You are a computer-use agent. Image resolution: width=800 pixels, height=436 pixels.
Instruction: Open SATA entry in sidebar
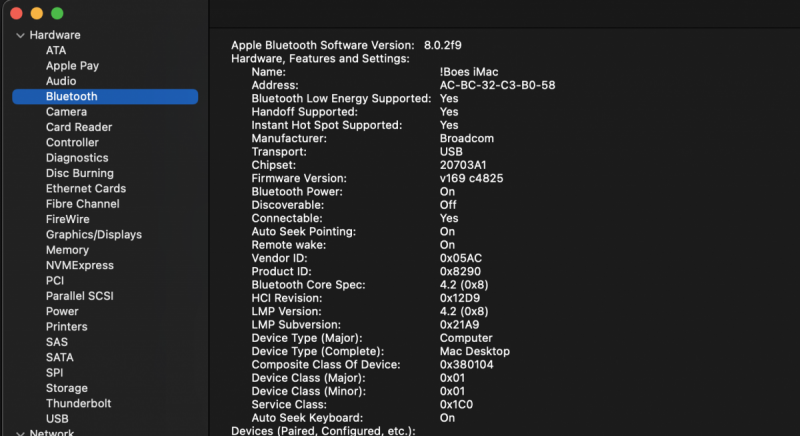60,357
